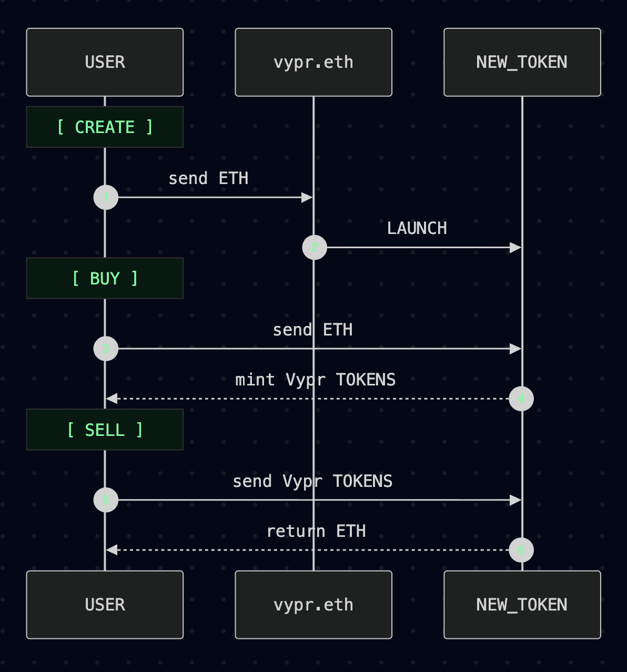This screenshot has height=672, width=627.
Task: Select circle 3 below the BUY step
Action: tap(105, 348)
